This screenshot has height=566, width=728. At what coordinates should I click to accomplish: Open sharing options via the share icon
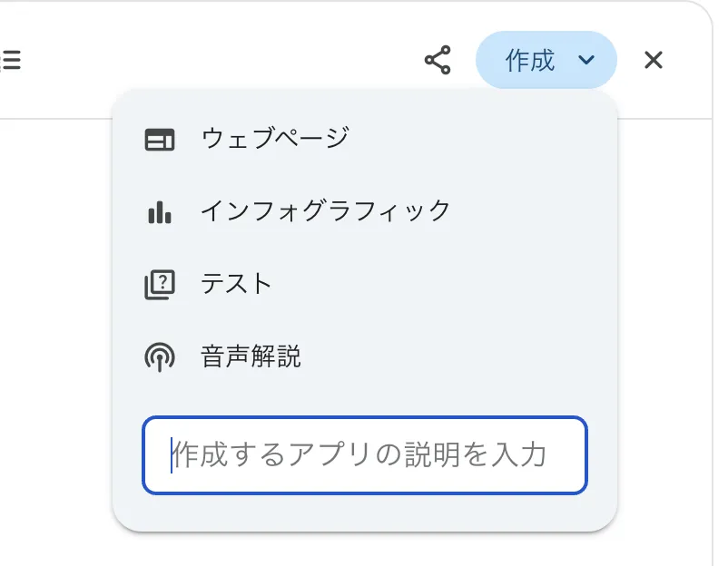[x=437, y=60]
